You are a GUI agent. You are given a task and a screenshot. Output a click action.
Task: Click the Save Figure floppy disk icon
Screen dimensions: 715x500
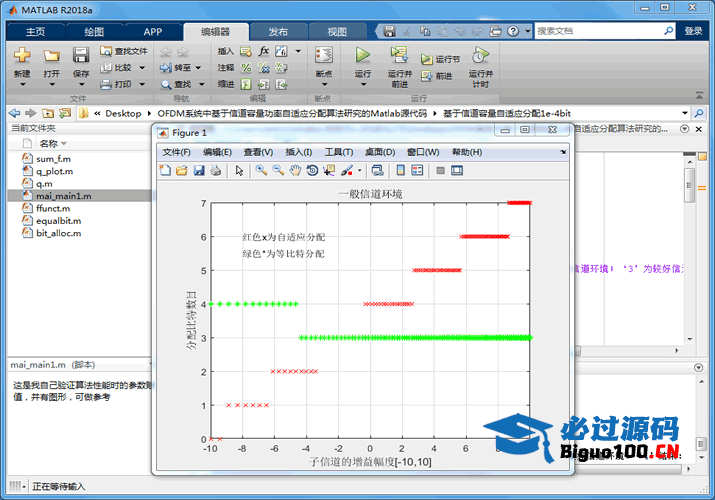pos(199,171)
